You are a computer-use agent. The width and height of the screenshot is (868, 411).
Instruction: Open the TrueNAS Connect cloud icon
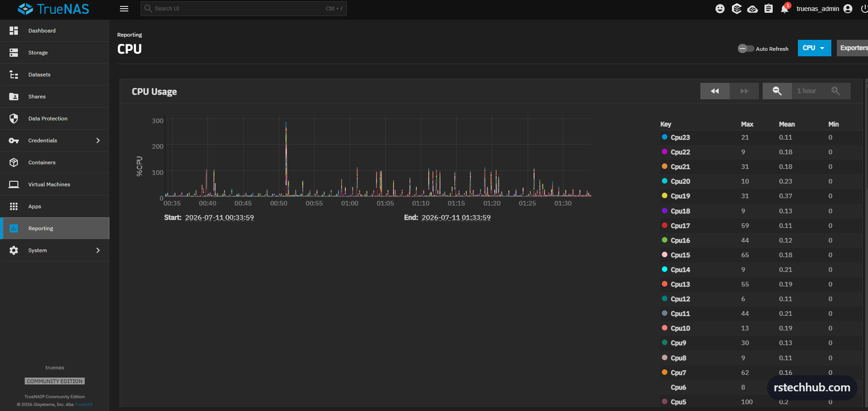point(753,9)
